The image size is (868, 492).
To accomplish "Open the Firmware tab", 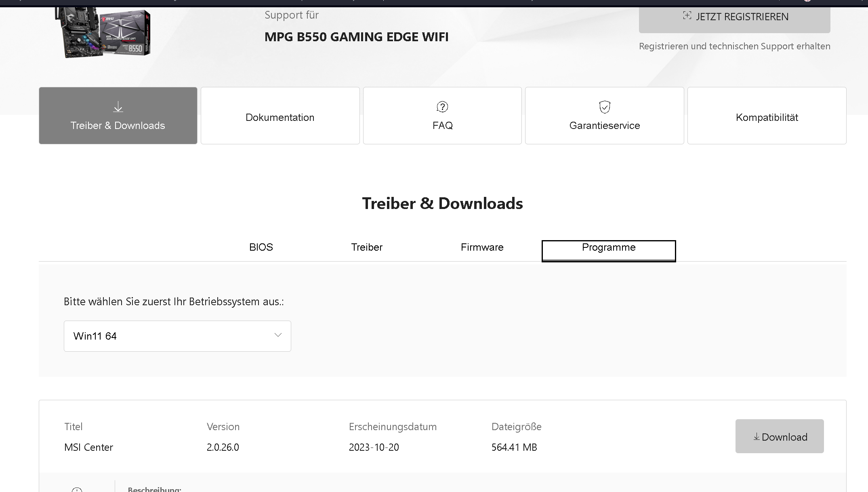I will [x=482, y=247].
